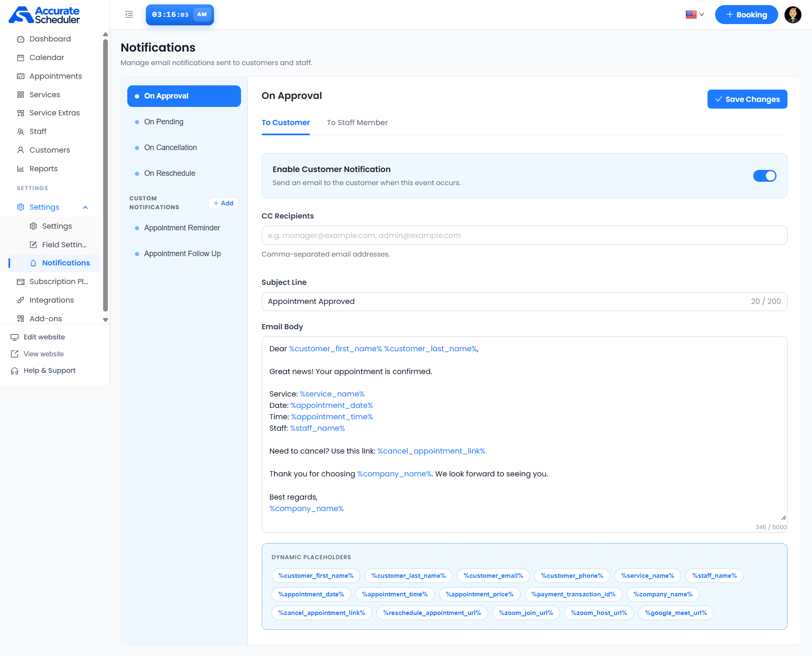Viewport: 812px width, 656px height.
Task: Open the Reports bar chart icon
Action: click(x=20, y=169)
